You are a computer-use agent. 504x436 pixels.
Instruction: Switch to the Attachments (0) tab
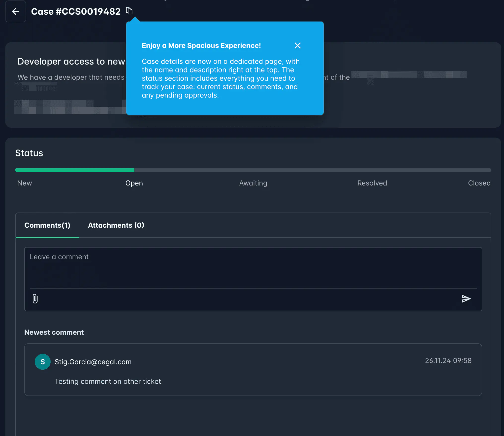coord(116,225)
